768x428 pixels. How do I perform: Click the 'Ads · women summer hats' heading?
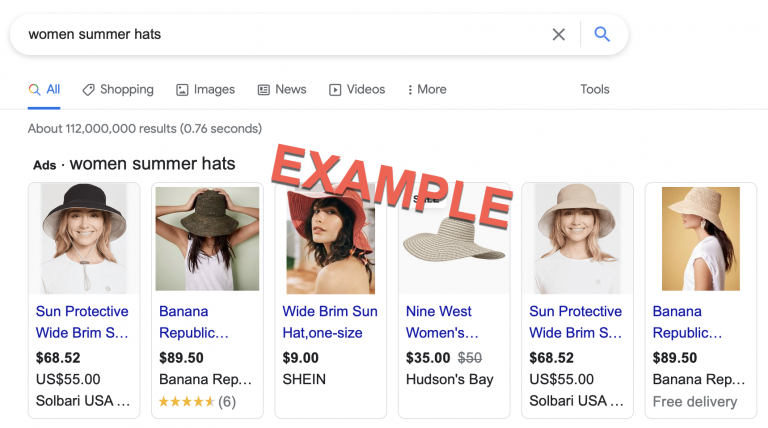tap(134, 164)
